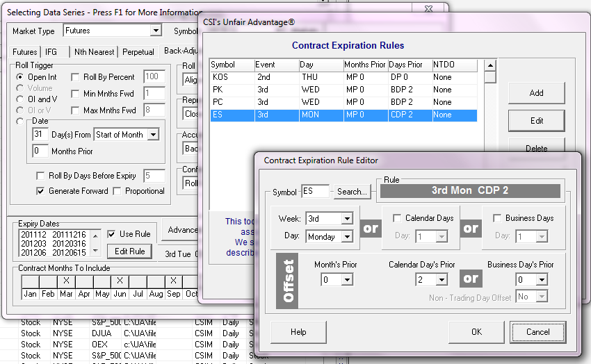Image resolution: width=591 pixels, height=364 pixels.
Task: Enable the Roll By Percent checkbox
Action: pyautogui.click(x=75, y=77)
